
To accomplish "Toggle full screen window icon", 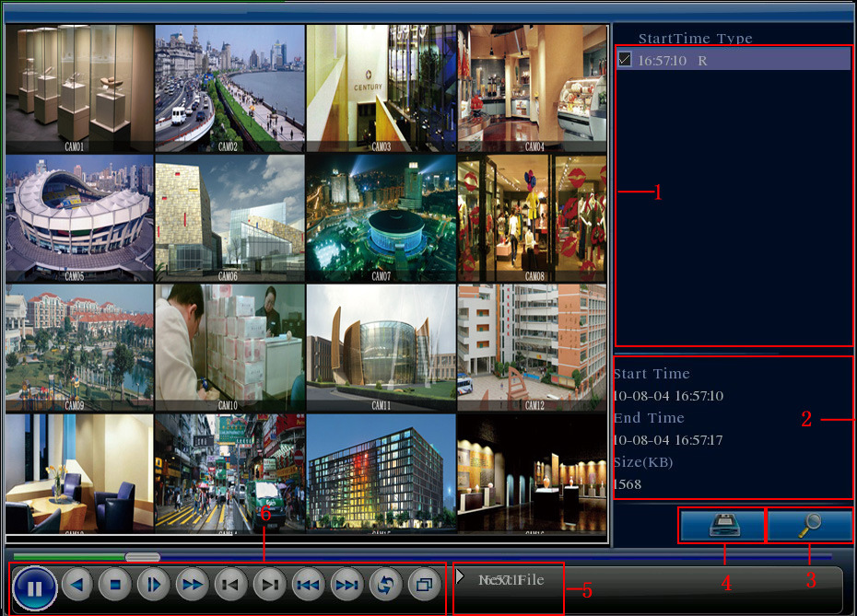I will coord(425,585).
